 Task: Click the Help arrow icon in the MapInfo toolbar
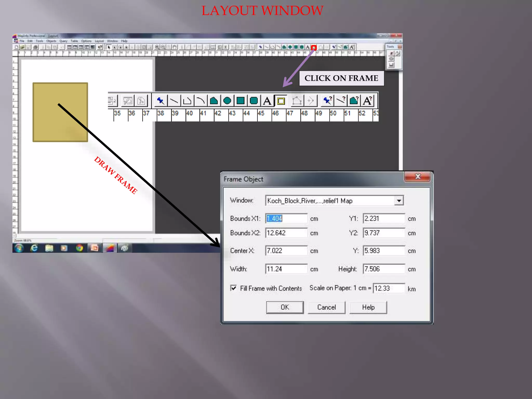(100, 47)
